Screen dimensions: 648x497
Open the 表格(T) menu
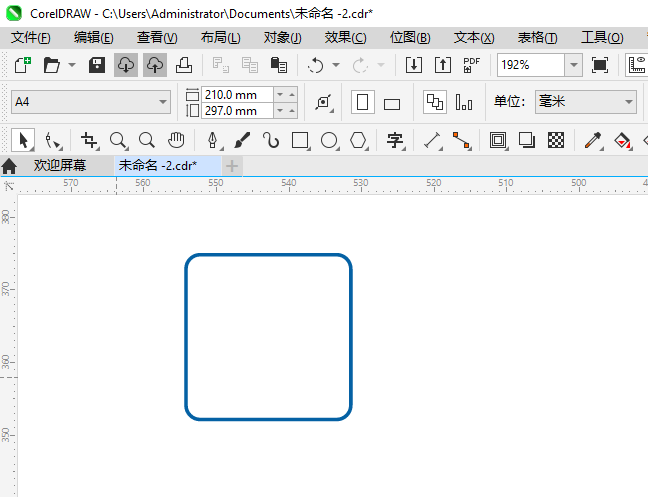[538, 38]
